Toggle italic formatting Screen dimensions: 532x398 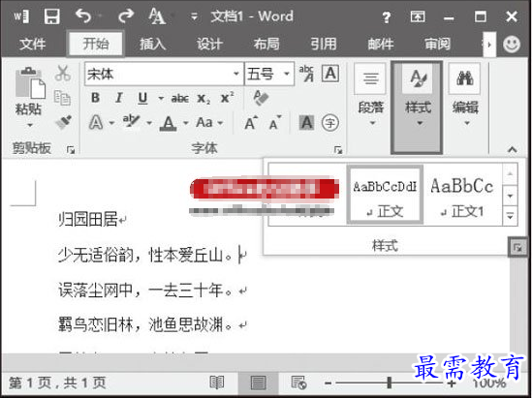[119, 98]
